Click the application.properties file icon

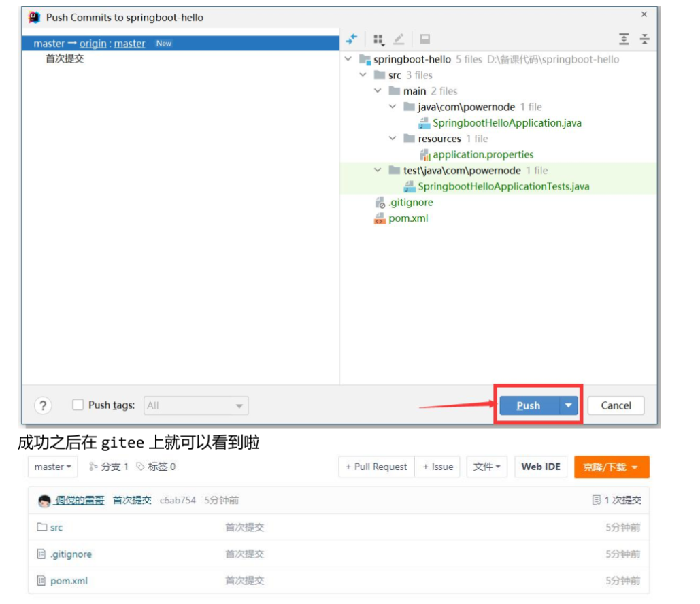(x=424, y=154)
